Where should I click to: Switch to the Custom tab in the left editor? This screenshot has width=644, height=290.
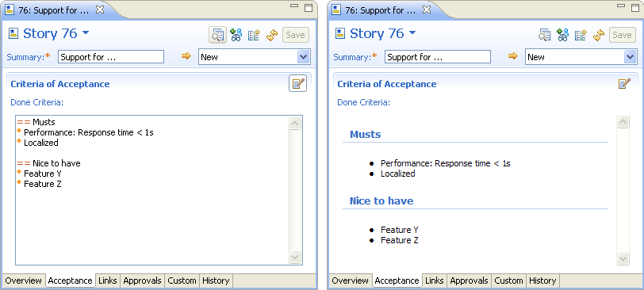182,281
